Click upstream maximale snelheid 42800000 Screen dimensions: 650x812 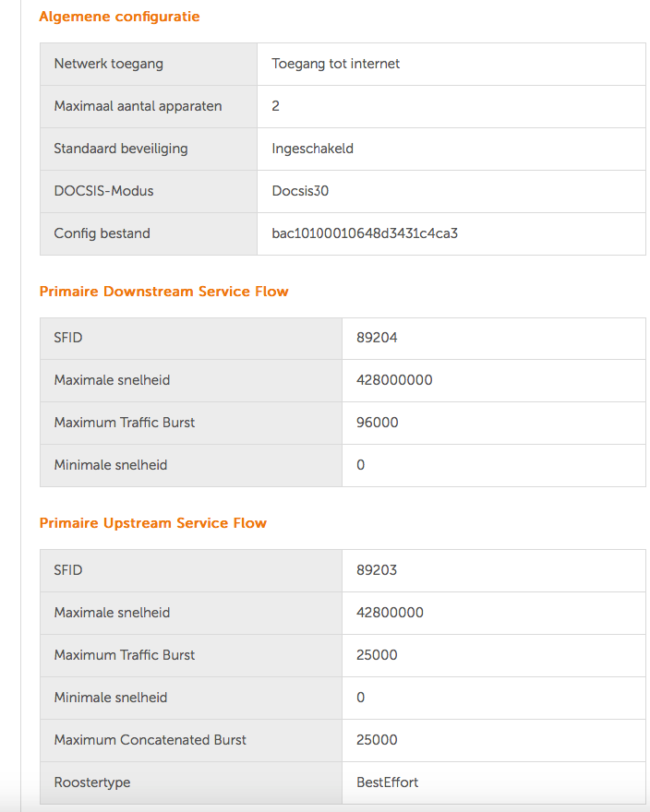[390, 613]
